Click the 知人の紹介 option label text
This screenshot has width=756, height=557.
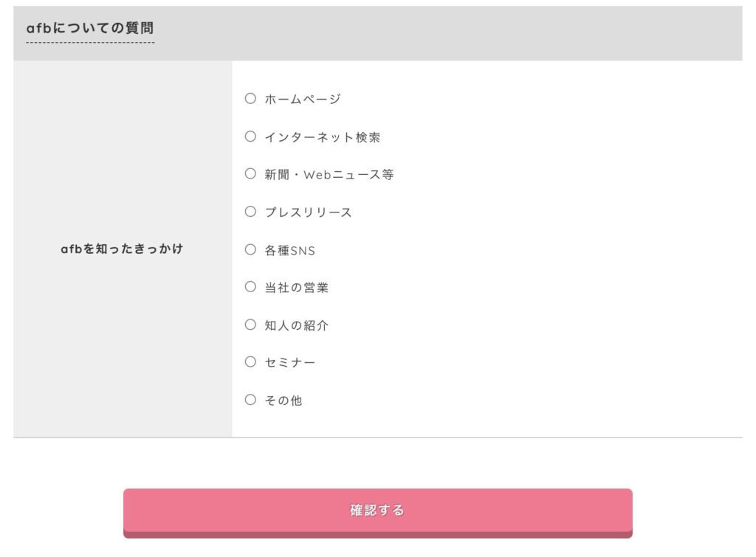click(x=297, y=326)
